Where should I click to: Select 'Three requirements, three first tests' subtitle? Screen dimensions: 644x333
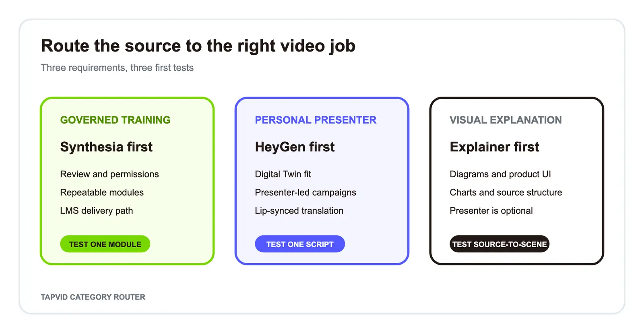click(117, 68)
